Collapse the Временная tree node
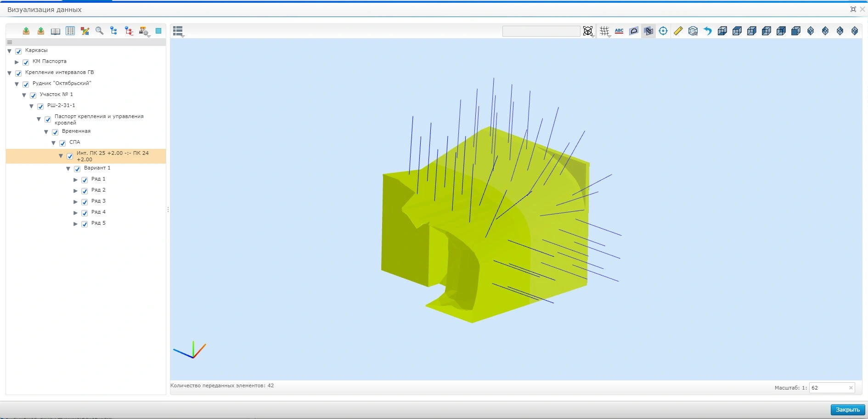Image resolution: width=868 pixels, height=419 pixels. (x=46, y=132)
